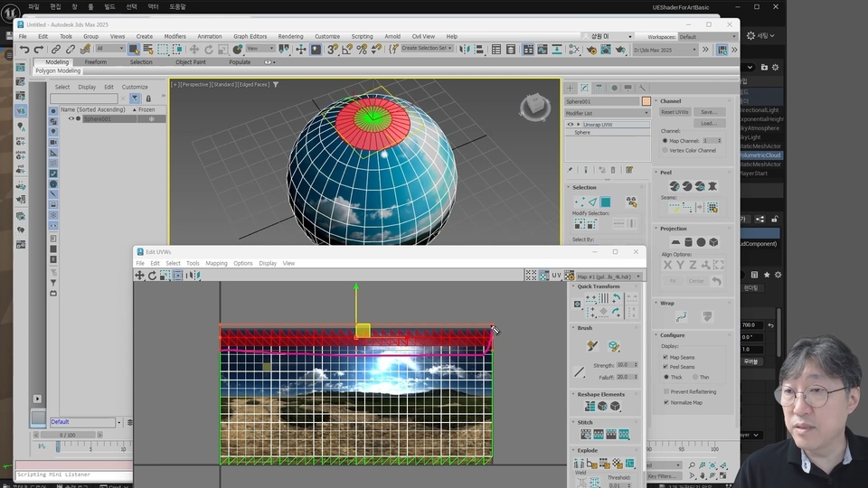Viewport: 868px width, 488px height.
Task: Apply Box Map projection icon
Action: [x=713, y=242]
